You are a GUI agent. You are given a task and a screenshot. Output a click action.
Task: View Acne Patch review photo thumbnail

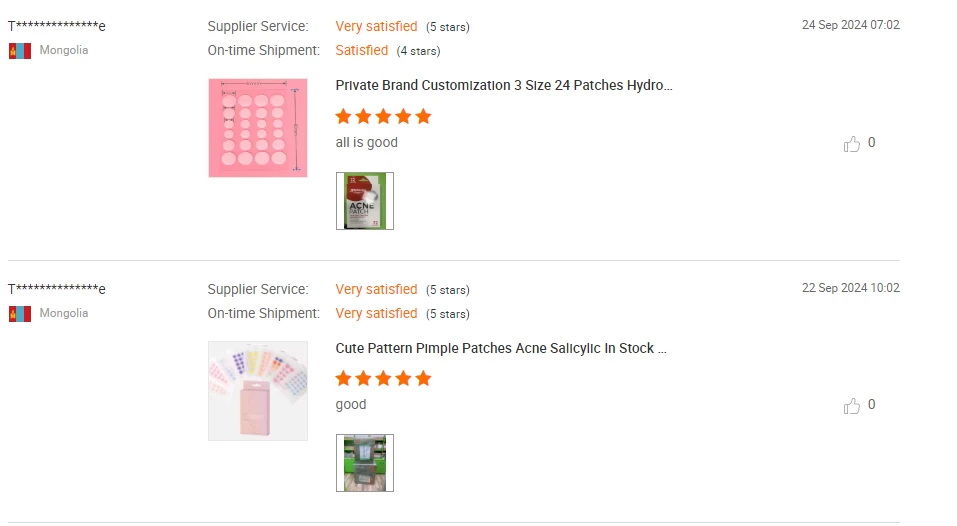(365, 201)
